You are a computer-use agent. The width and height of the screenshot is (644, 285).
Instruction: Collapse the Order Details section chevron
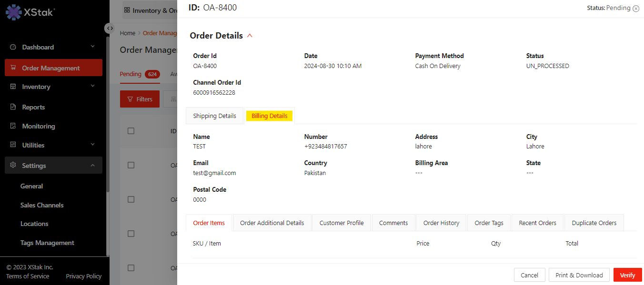[250, 36]
